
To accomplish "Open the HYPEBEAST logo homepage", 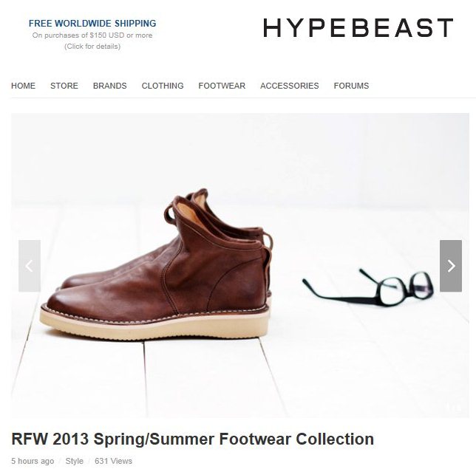I will (x=358, y=27).
